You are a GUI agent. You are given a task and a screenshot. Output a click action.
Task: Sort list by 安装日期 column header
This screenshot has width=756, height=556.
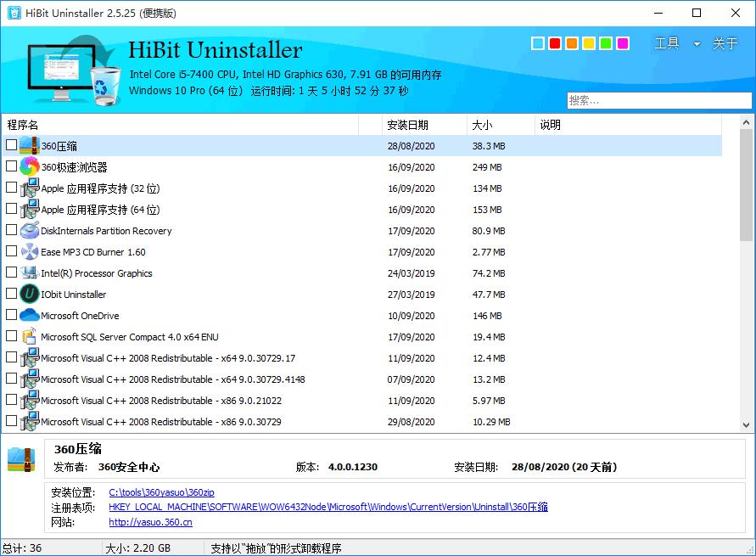[x=424, y=125]
